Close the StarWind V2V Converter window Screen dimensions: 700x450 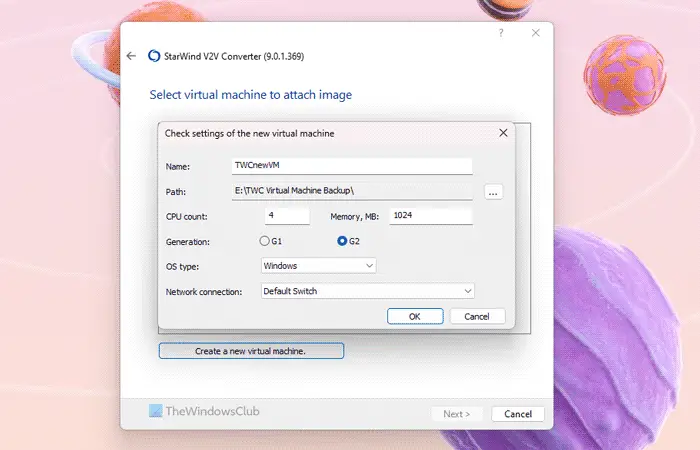pyautogui.click(x=536, y=33)
